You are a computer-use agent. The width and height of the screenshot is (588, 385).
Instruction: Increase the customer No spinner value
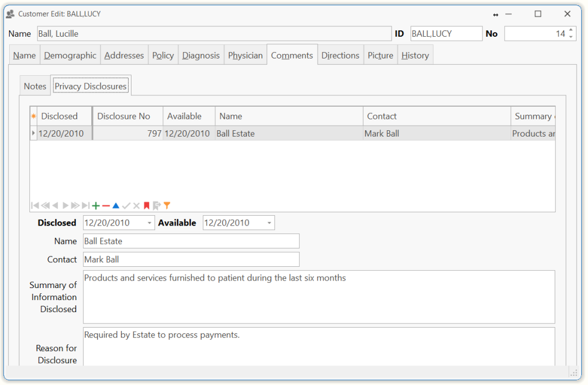coord(570,30)
